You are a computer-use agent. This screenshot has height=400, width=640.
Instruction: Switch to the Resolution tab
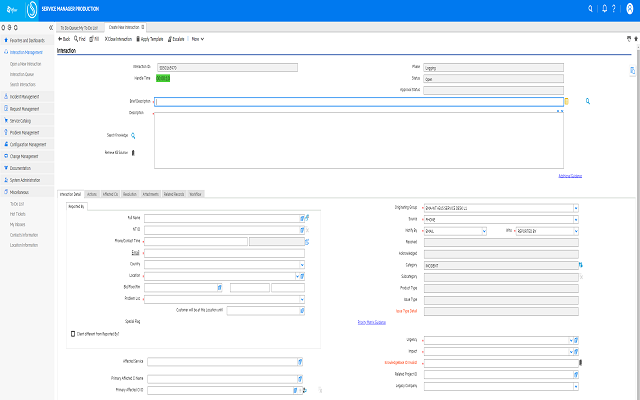[130, 194]
